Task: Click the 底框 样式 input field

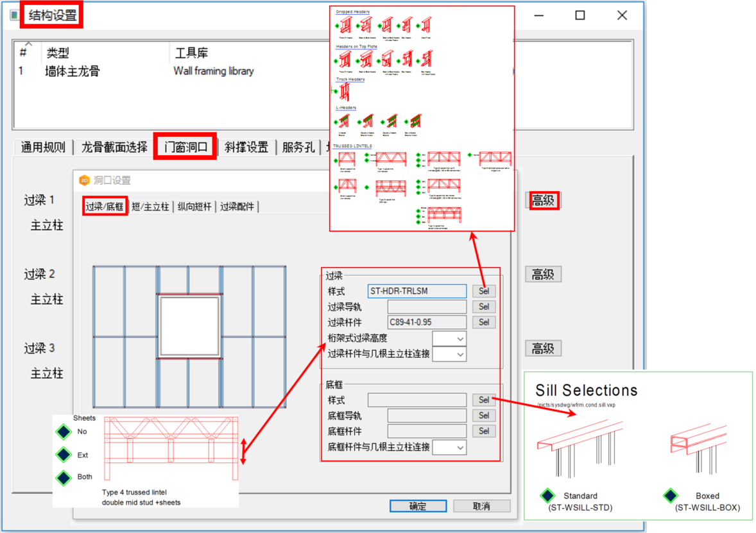Action: click(x=417, y=400)
